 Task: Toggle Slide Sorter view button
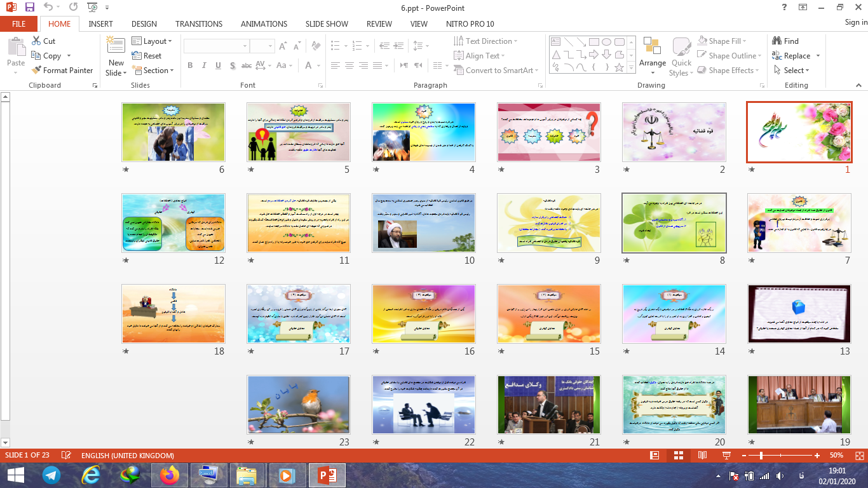pyautogui.click(x=679, y=456)
